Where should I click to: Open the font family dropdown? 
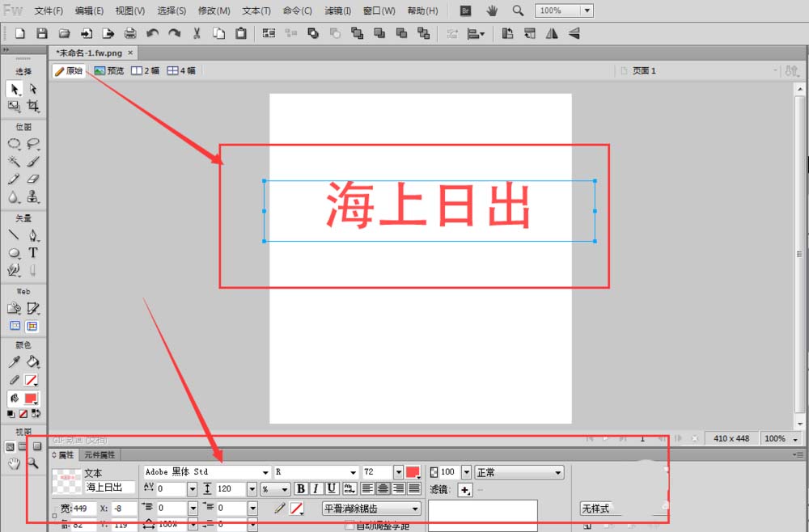(265, 472)
